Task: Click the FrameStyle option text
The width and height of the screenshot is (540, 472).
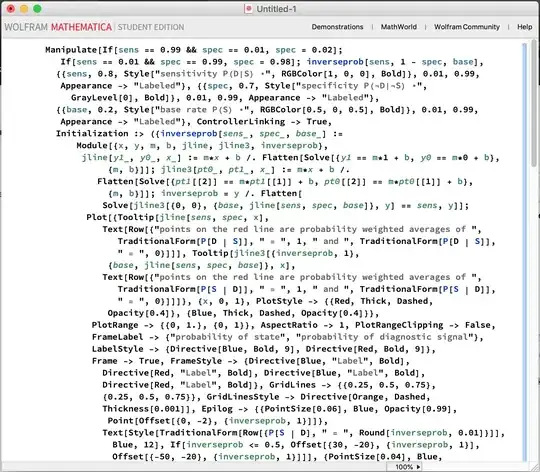Action: click(196, 361)
